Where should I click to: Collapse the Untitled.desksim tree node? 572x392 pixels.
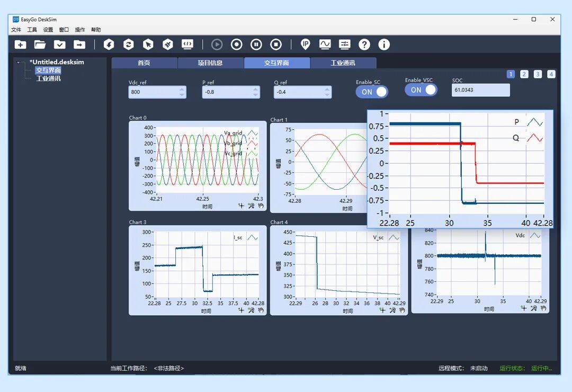pos(19,63)
